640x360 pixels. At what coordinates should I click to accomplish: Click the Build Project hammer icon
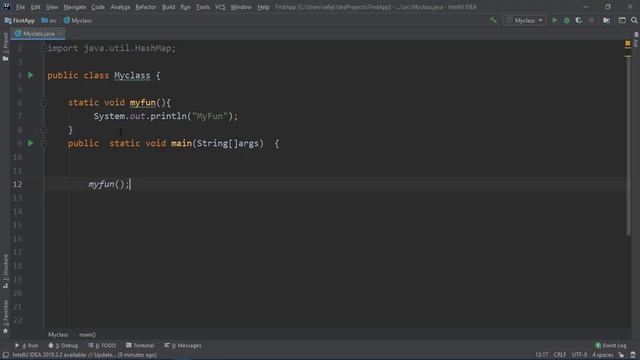coord(493,20)
